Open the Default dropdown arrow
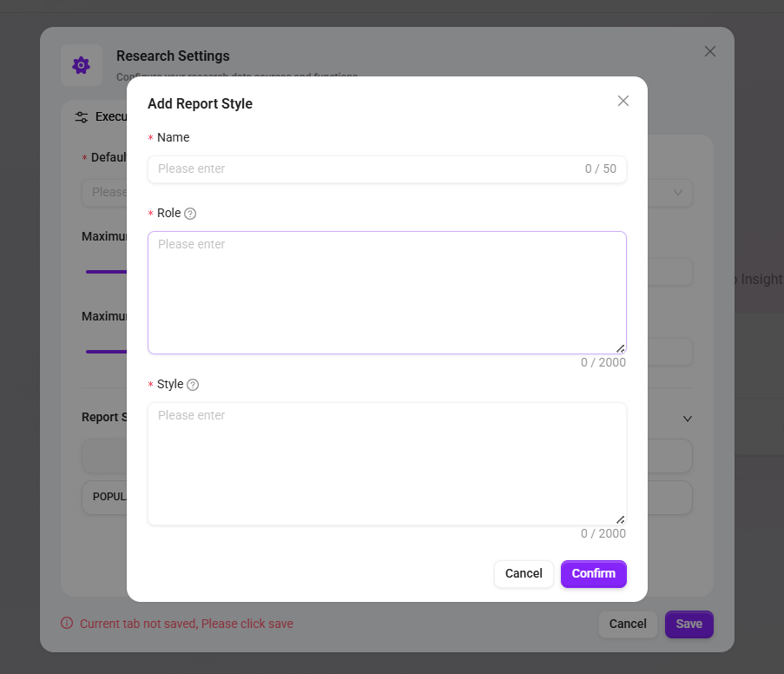 point(678,193)
